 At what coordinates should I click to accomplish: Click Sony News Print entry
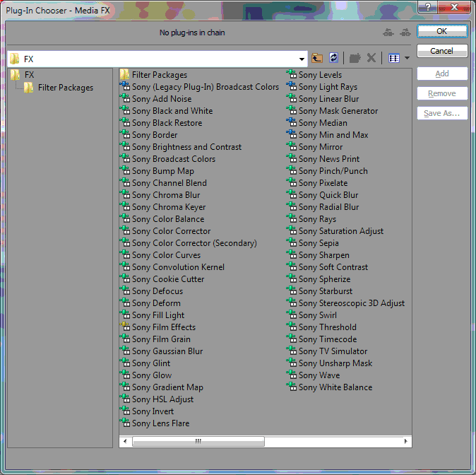(323, 159)
